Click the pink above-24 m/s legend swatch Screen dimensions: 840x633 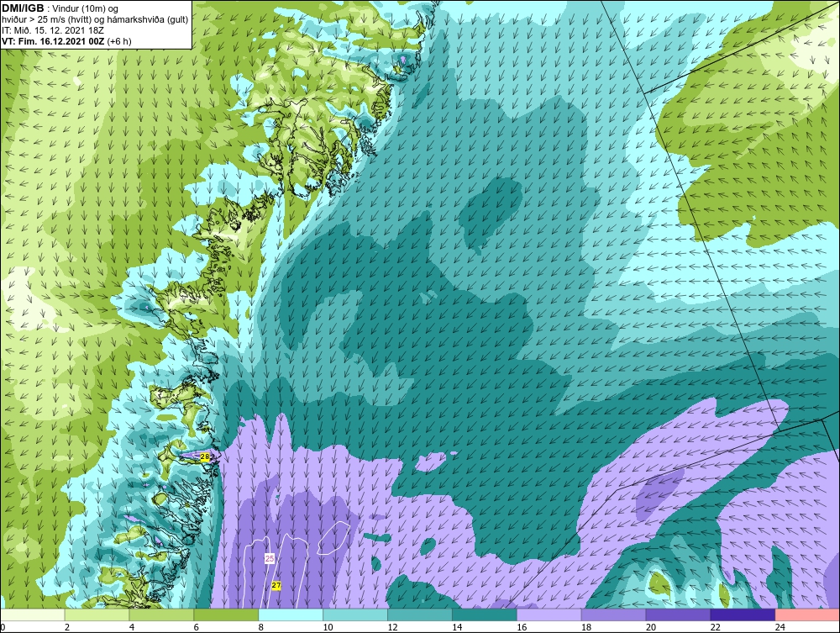807,615
